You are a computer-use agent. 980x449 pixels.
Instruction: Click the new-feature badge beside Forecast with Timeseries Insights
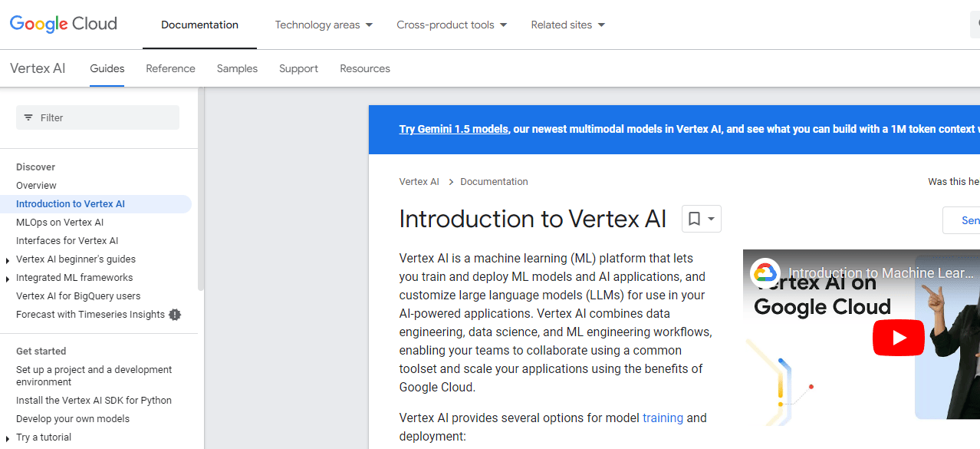pyautogui.click(x=175, y=315)
